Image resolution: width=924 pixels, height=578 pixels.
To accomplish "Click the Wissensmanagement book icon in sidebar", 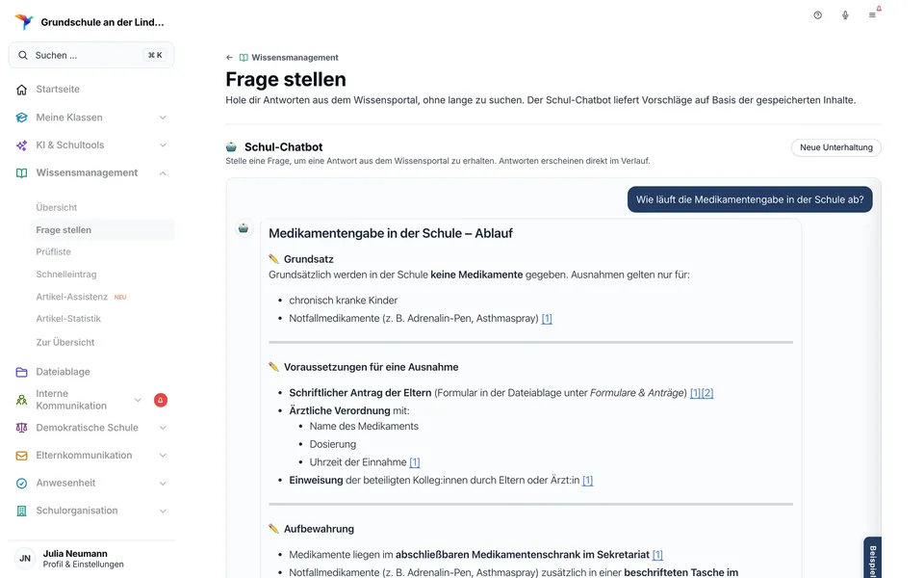I will pos(22,172).
